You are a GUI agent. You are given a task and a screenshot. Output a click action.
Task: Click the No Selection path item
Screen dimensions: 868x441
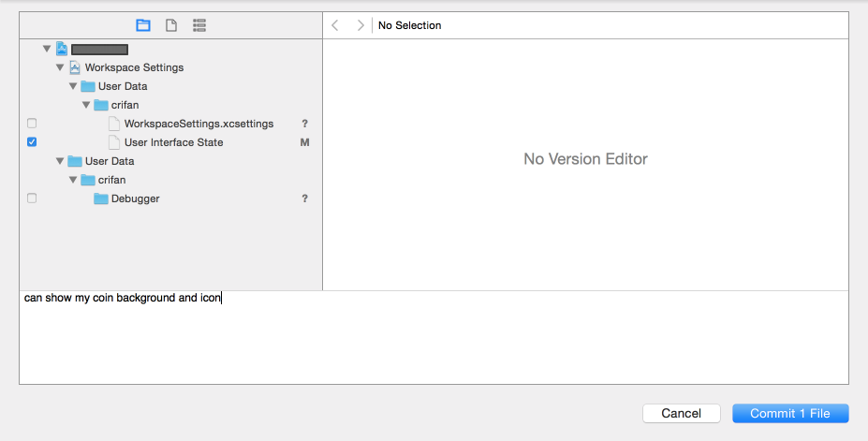409,25
